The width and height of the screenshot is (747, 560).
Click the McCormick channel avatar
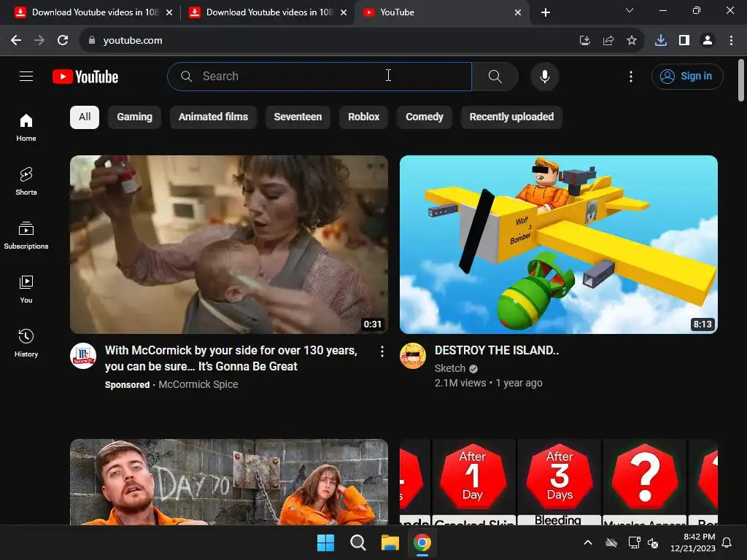point(83,356)
